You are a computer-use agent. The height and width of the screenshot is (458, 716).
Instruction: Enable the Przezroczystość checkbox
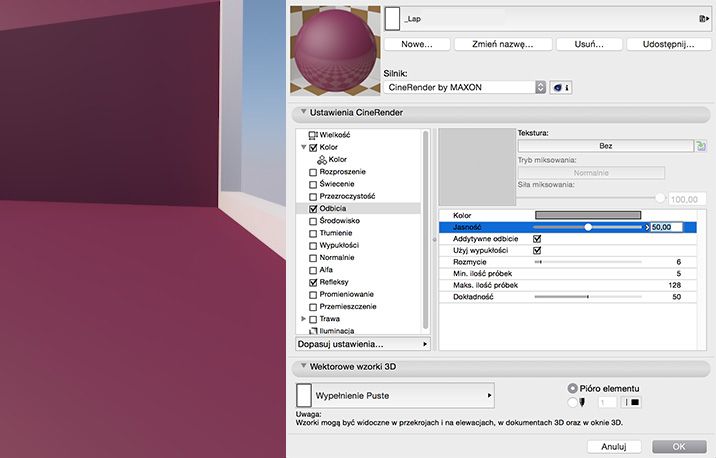point(313,197)
